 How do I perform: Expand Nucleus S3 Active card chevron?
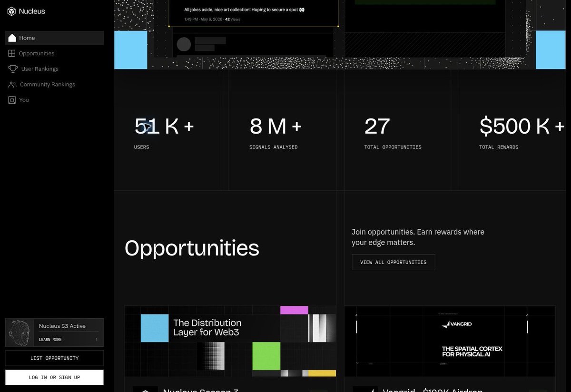click(97, 339)
